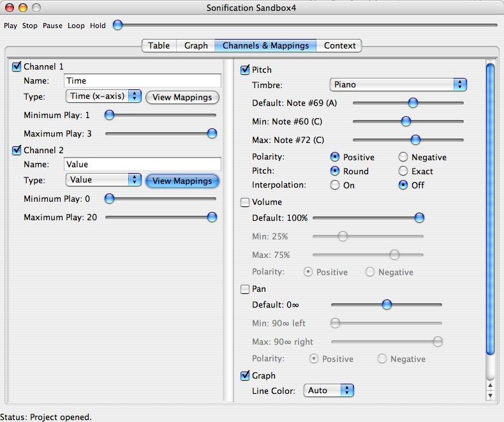
Task: Select Pan Positive polarity radio button
Action: click(314, 359)
